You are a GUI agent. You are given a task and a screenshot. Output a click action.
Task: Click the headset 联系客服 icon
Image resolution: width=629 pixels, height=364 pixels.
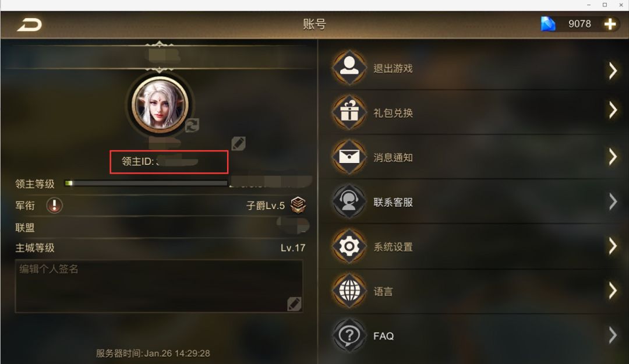tap(349, 202)
